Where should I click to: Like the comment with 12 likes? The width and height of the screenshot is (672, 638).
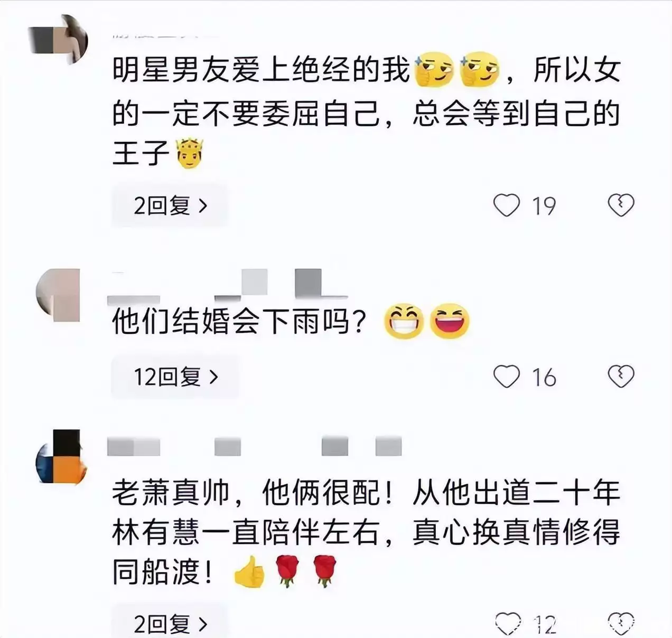tap(508, 623)
